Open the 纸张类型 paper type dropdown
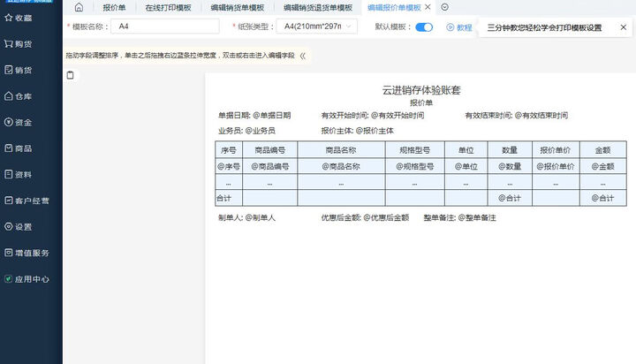The width and height of the screenshot is (636, 364). (x=316, y=27)
